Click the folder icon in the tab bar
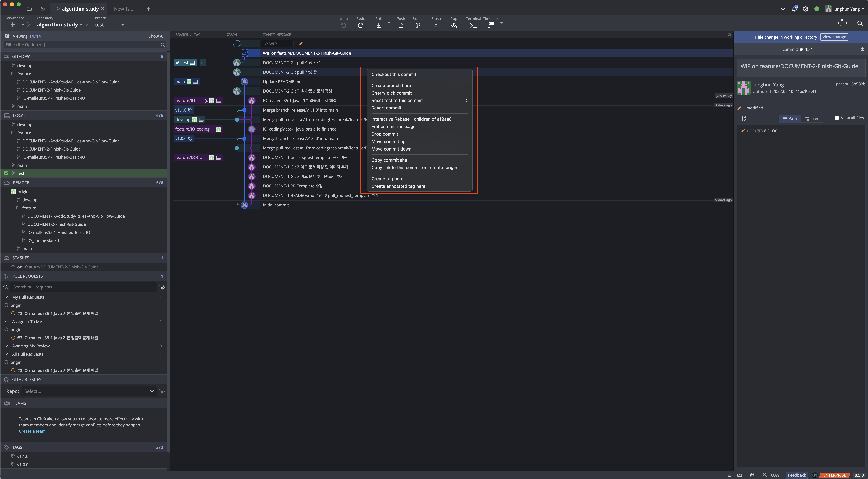 29,9
